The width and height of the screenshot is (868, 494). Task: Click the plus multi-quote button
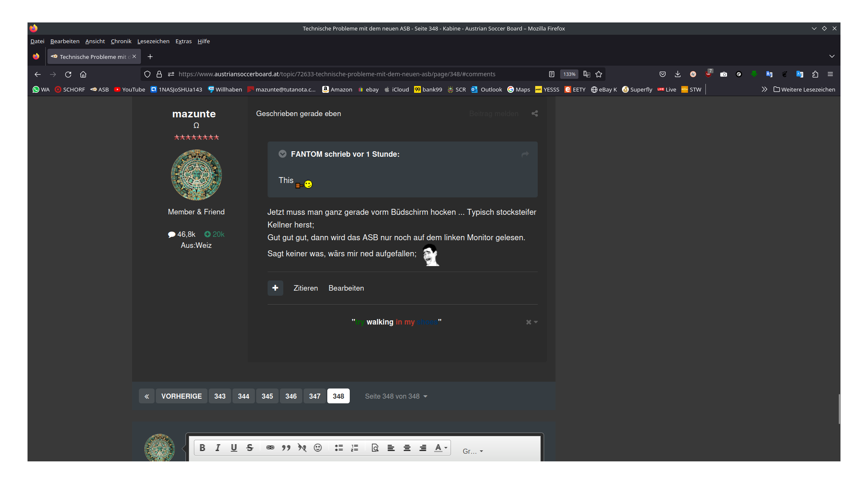pos(275,288)
